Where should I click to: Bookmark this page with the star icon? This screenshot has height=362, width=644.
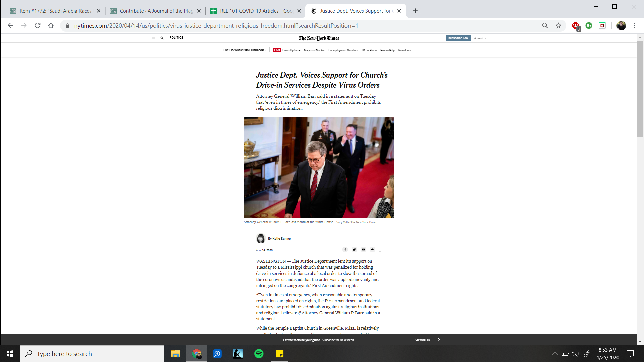coord(558,26)
